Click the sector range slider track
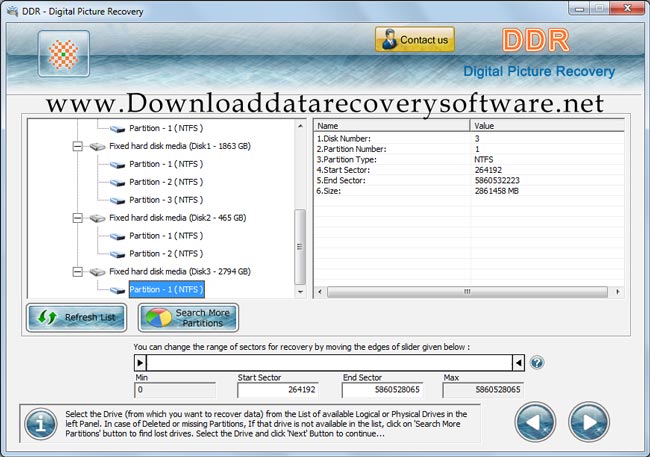 pos(329,363)
